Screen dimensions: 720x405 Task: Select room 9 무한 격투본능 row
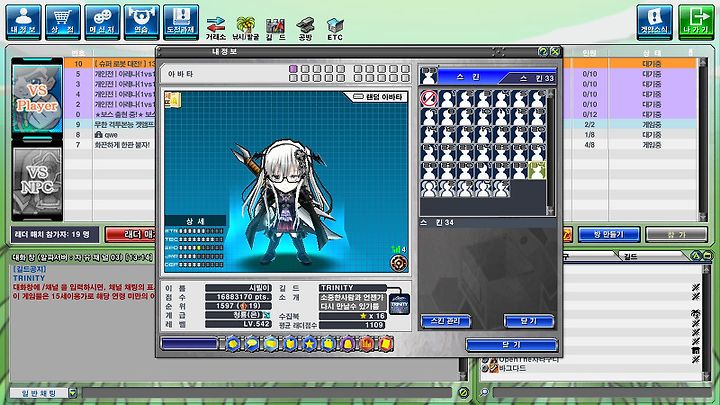109,124
